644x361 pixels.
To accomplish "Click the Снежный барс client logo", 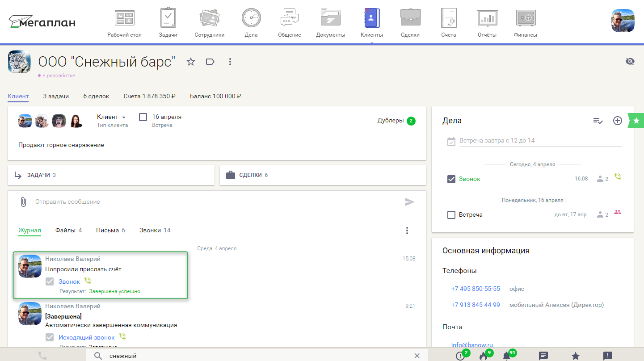I will pyautogui.click(x=19, y=62).
